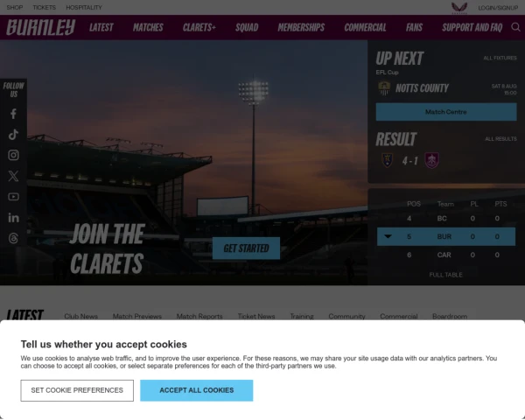Open the X (Twitter) social icon
Image resolution: width=525 pixels, height=420 pixels.
click(13, 176)
